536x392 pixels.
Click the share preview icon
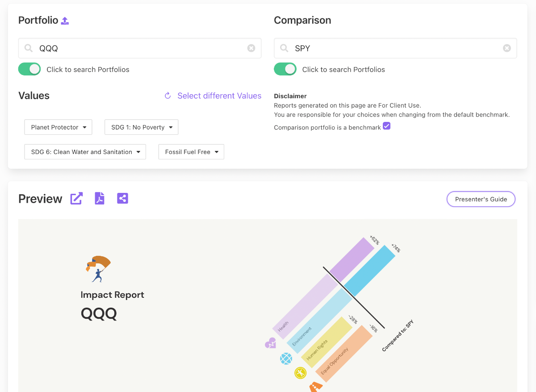pyautogui.click(x=122, y=199)
